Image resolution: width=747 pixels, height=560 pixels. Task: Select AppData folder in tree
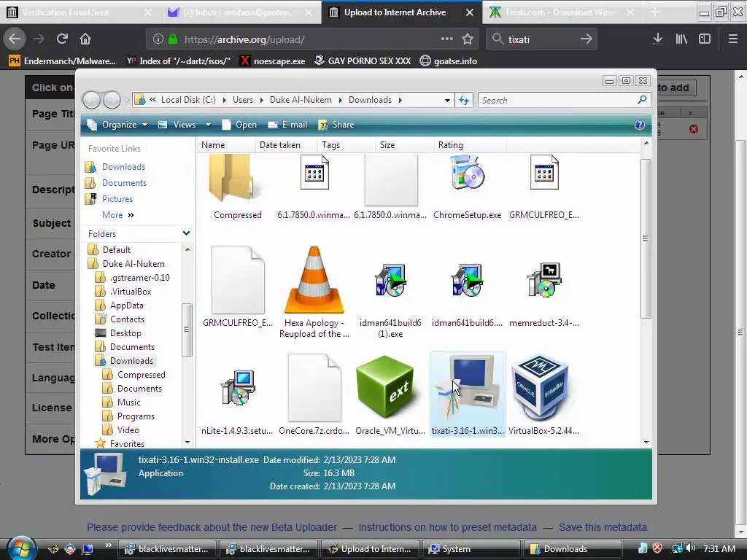click(x=126, y=306)
